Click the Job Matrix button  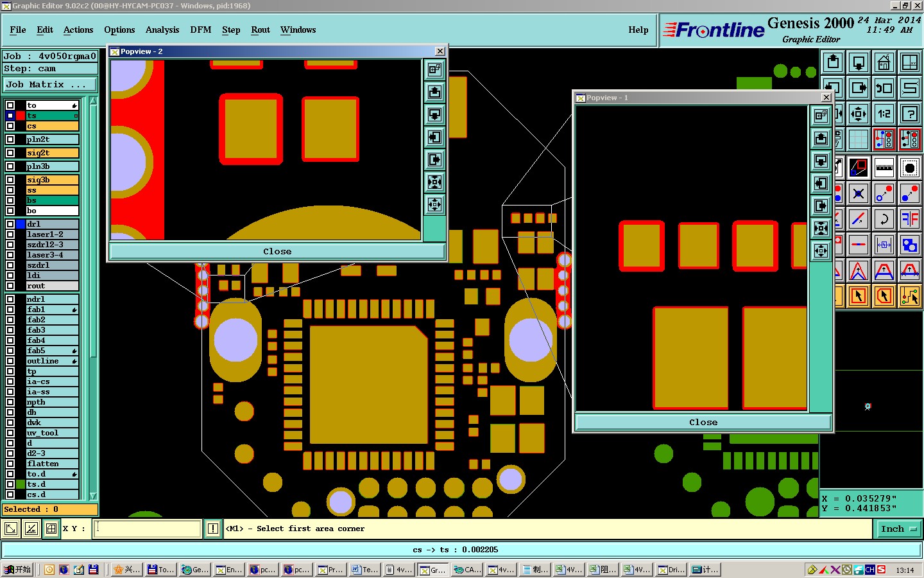[50, 84]
